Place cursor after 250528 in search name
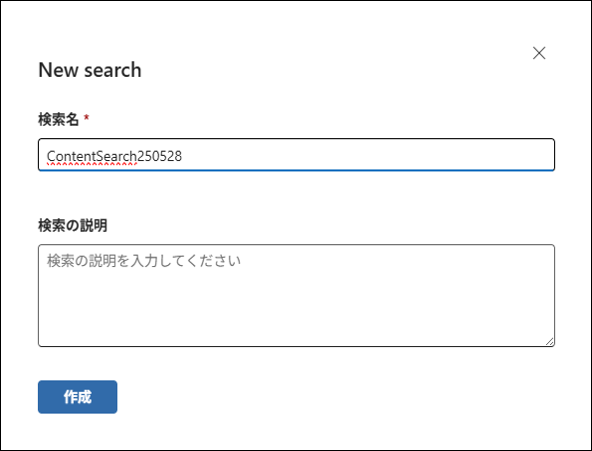Screen dimensions: 592x451 [x=183, y=156]
